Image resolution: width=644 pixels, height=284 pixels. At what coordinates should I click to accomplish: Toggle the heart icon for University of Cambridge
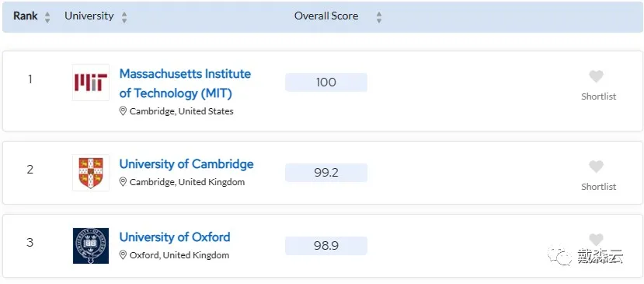[x=596, y=167]
